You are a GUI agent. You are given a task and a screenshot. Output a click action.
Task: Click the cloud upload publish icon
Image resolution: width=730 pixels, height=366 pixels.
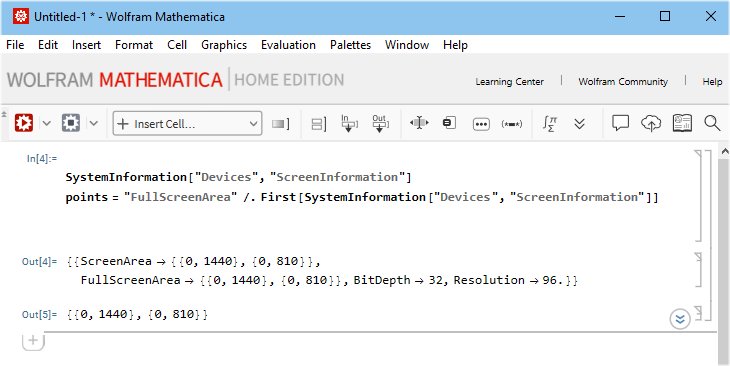click(x=651, y=123)
